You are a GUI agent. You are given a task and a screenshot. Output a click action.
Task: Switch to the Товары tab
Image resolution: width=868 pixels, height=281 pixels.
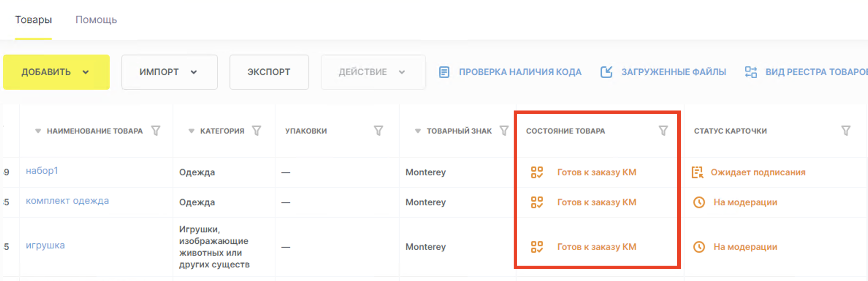[33, 20]
